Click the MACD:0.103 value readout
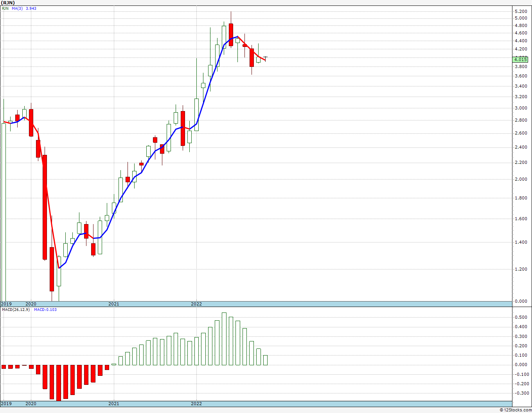532x413 pixels. click(45, 309)
